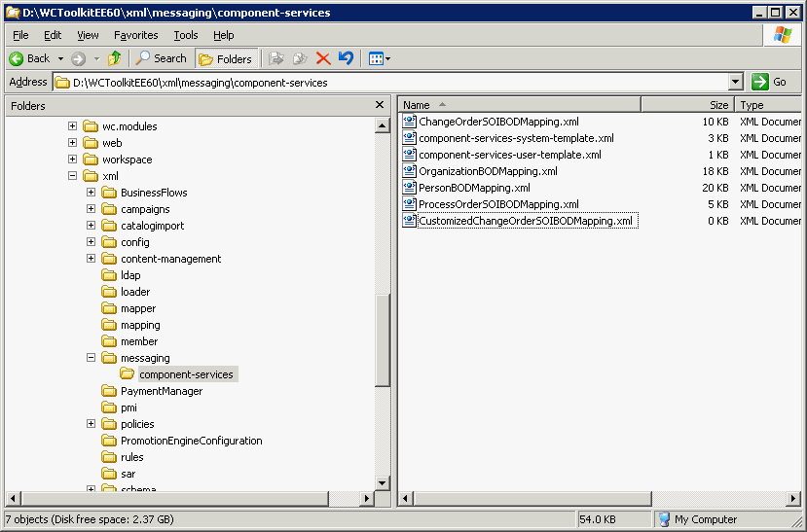
Task: Expand the policies folder node
Action: (92, 423)
